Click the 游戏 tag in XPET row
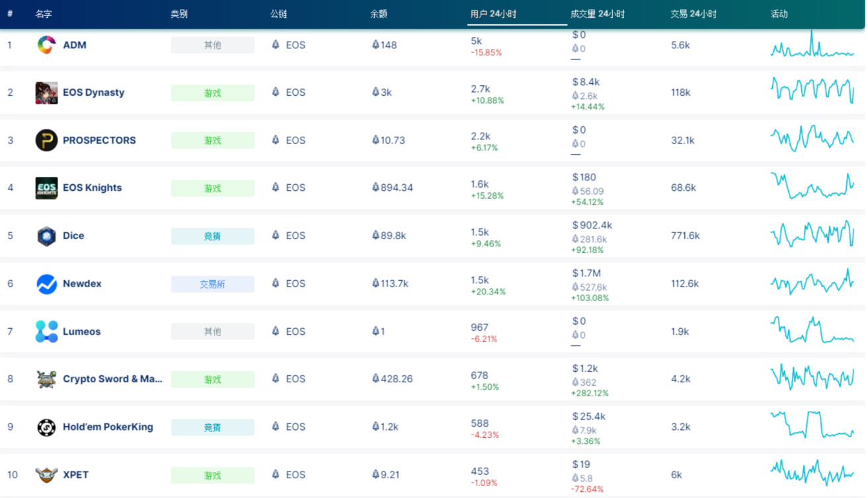This screenshot has height=498, width=868. click(x=212, y=475)
